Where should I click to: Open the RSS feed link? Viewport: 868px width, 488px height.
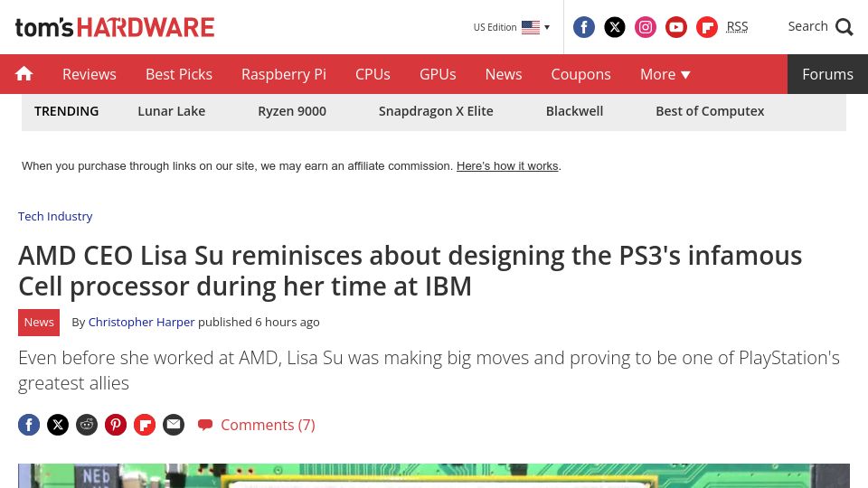737,26
